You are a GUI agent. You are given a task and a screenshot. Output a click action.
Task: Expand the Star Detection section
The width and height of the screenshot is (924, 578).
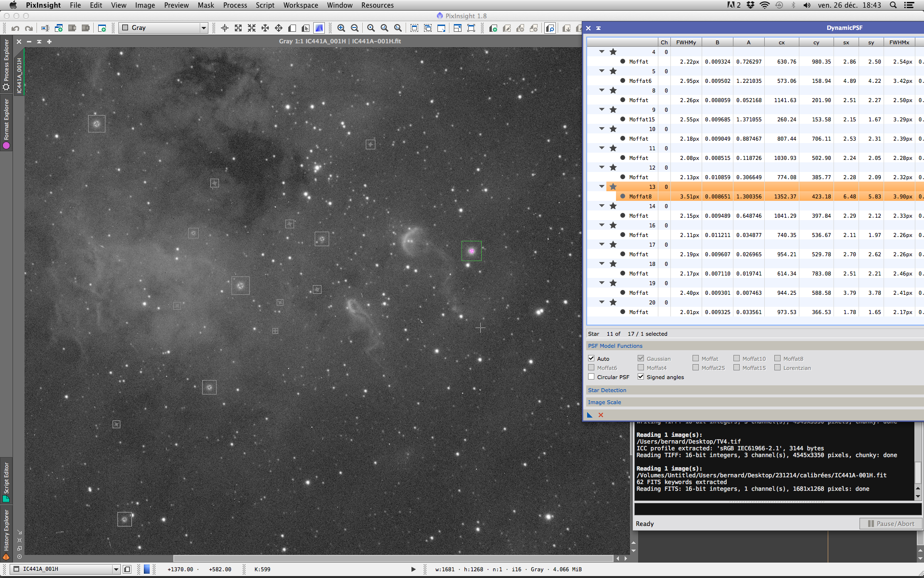point(607,390)
